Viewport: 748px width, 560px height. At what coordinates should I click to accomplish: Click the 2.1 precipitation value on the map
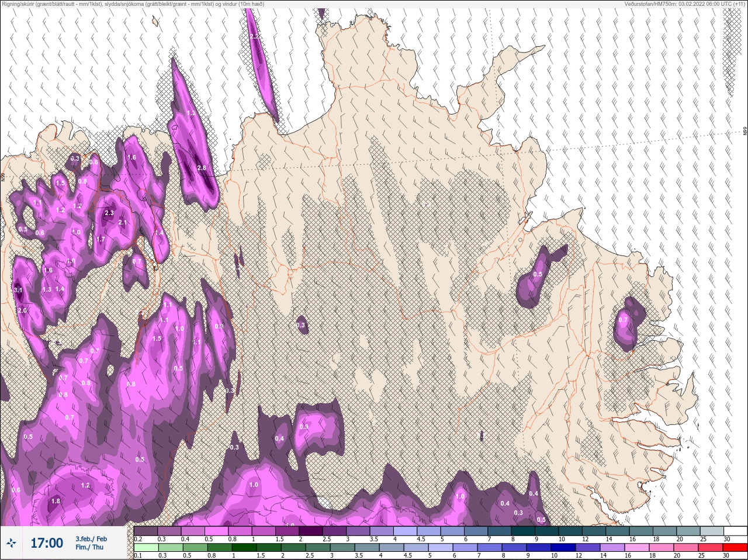pyautogui.click(x=123, y=223)
